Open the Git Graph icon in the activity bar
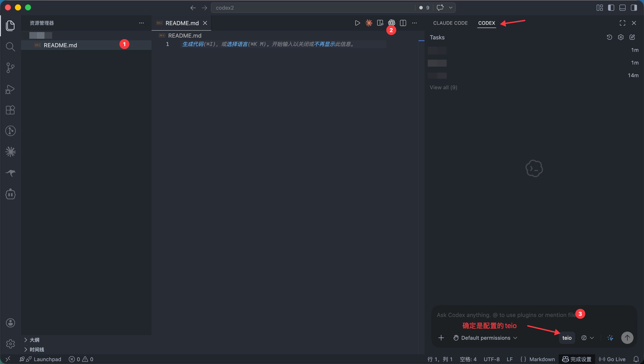This screenshot has width=644, height=364. 10,131
